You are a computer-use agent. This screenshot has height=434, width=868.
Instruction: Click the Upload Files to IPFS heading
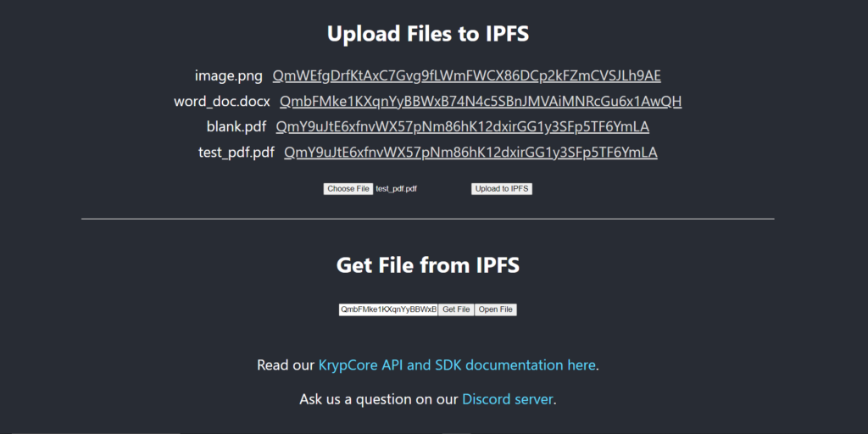tap(428, 35)
